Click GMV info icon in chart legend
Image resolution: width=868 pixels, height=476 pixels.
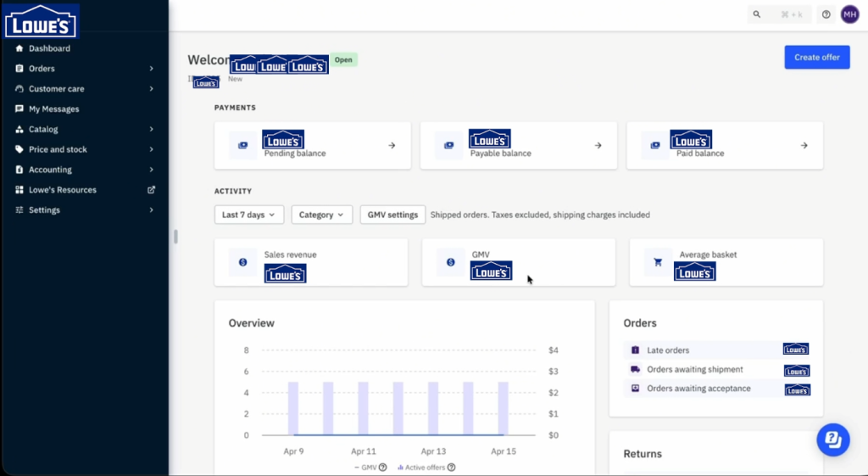pos(383,468)
